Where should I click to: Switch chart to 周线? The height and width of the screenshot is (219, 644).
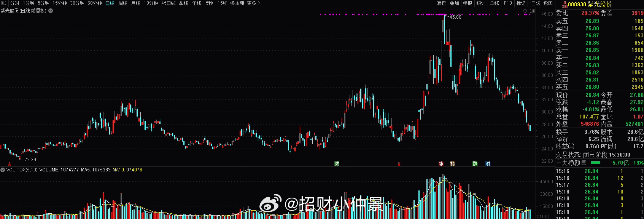[123, 3]
